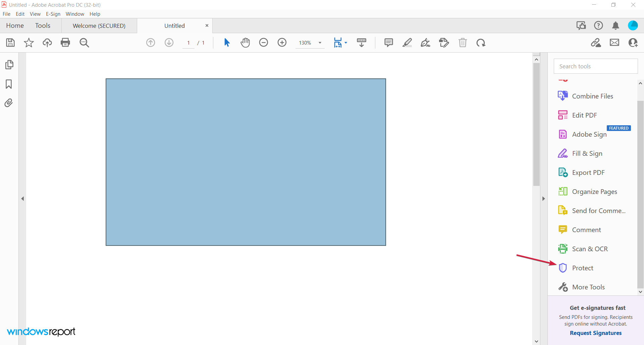This screenshot has width=644, height=345.
Task: Add file to starred with star icon
Action: 29,43
